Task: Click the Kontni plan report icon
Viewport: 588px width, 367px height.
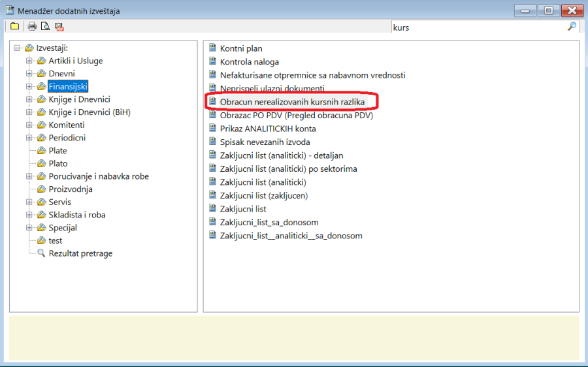Action: click(x=212, y=48)
